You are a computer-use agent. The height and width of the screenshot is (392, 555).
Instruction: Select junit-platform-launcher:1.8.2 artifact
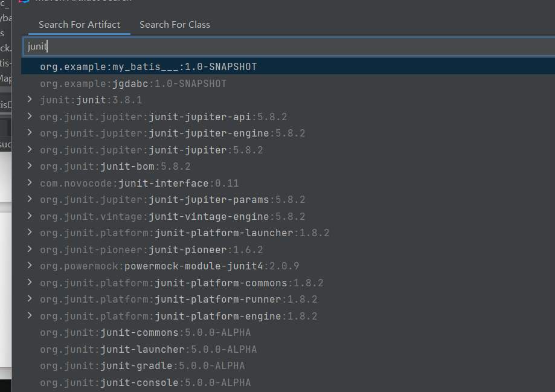184,233
